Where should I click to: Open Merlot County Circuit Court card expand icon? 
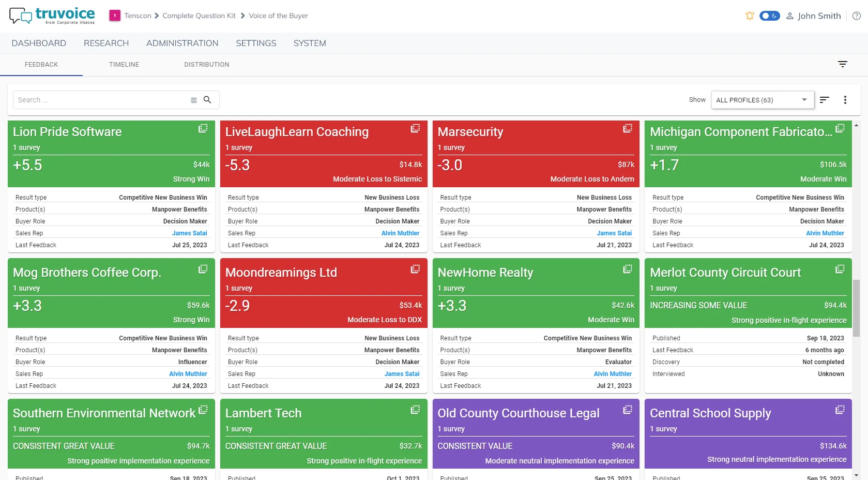[840, 269]
